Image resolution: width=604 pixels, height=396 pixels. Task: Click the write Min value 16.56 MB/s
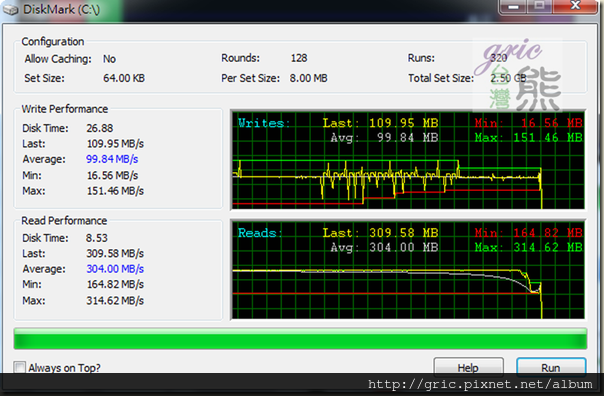(112, 175)
